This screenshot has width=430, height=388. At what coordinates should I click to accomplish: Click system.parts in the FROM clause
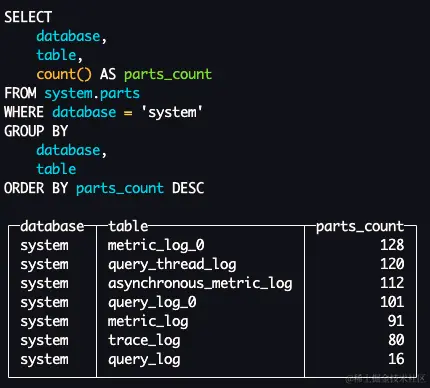[x=92, y=94]
